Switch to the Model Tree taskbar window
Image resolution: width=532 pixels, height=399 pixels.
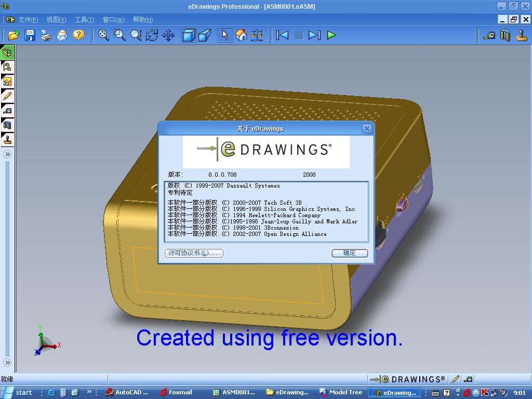(341, 393)
